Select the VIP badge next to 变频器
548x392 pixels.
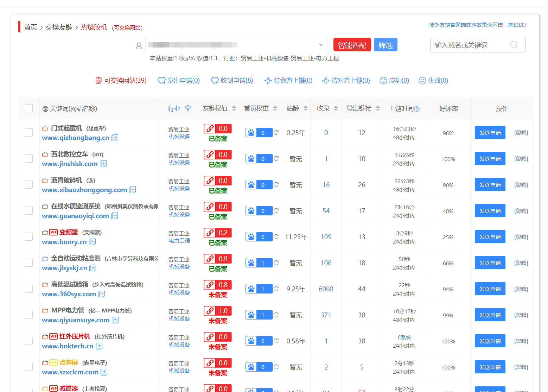[x=53, y=232]
